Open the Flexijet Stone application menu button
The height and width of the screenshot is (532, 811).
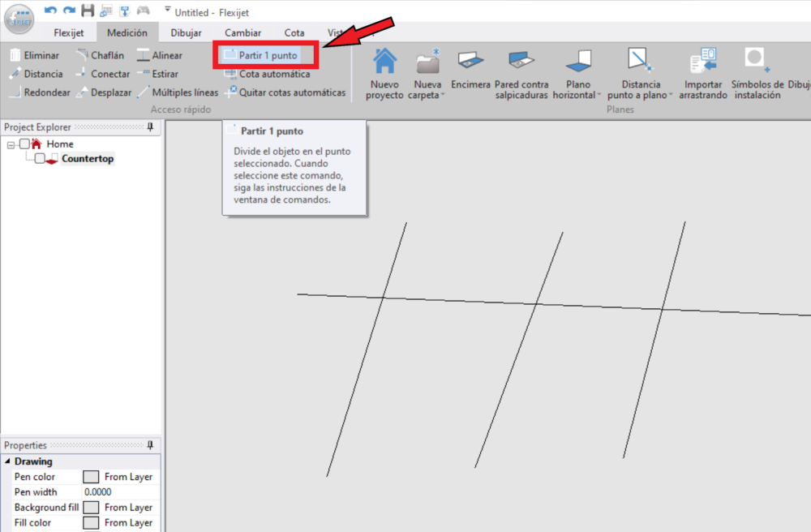click(x=19, y=19)
